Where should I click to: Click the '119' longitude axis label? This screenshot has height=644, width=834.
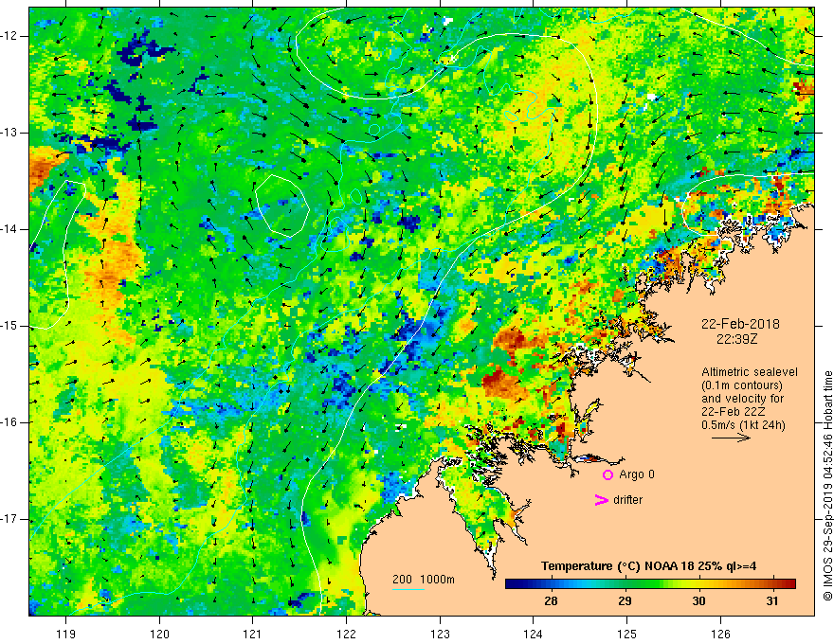[x=66, y=634]
